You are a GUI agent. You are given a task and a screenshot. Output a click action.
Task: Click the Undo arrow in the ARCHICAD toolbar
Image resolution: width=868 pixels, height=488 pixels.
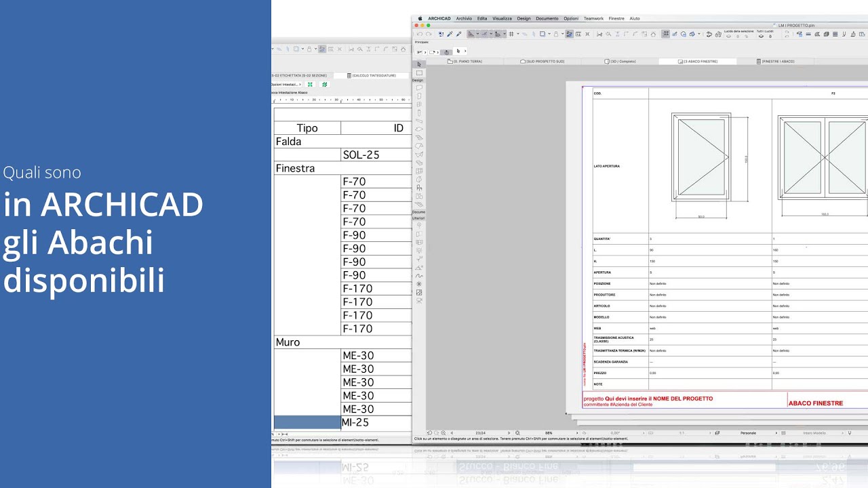420,34
